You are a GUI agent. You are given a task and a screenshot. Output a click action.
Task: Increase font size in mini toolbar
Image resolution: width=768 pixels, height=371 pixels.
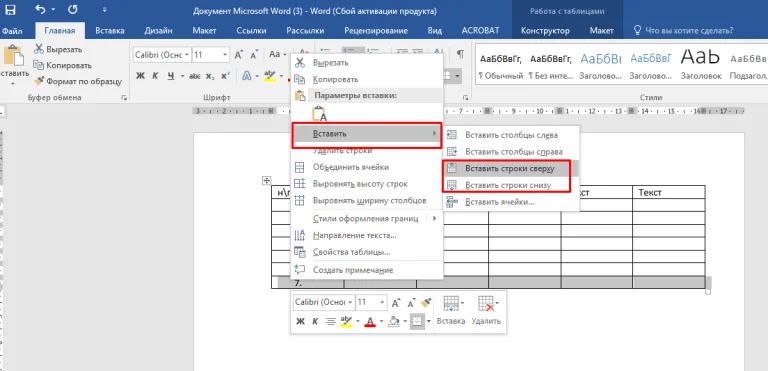(x=396, y=303)
